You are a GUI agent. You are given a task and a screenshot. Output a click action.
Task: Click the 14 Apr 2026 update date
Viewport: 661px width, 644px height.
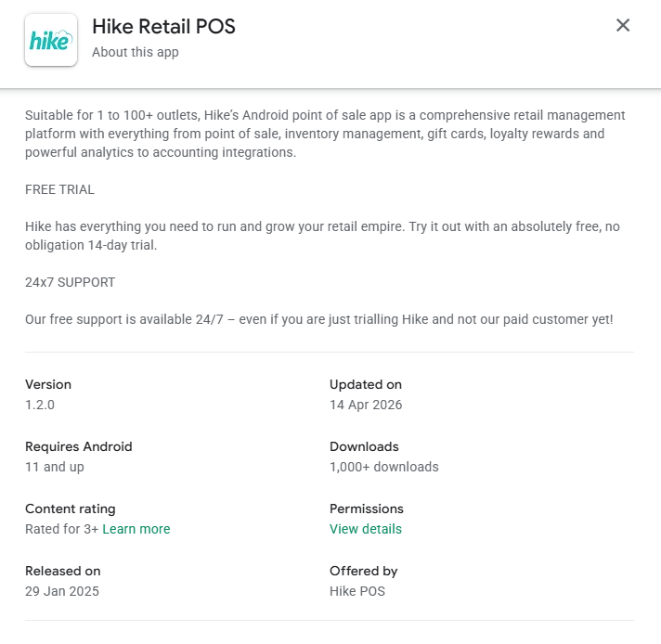tap(366, 405)
